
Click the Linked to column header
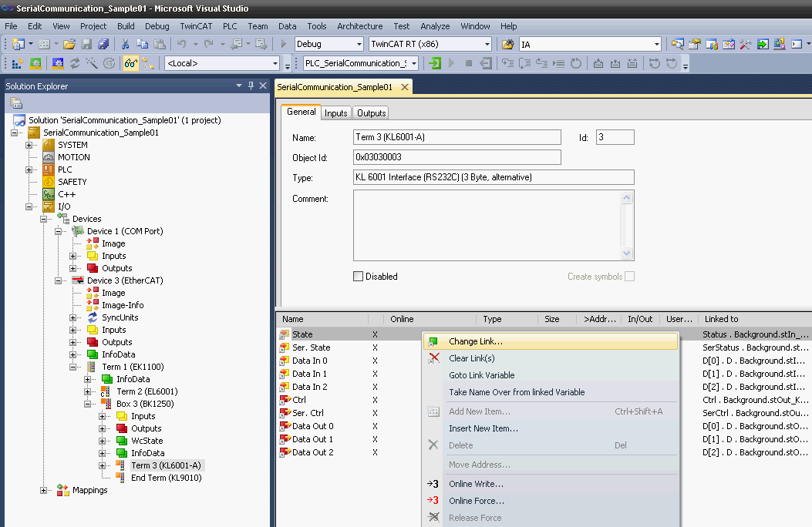coord(721,319)
